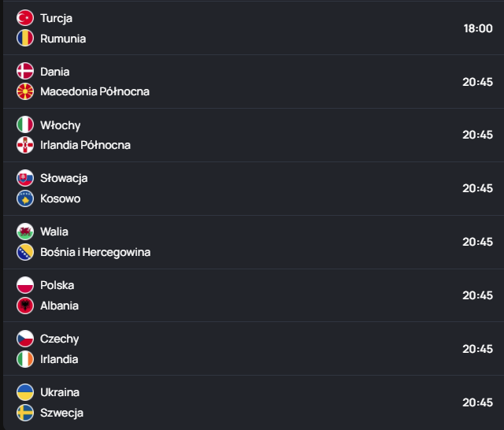Click the Romania flag icon
504x430 pixels.
tap(25, 38)
